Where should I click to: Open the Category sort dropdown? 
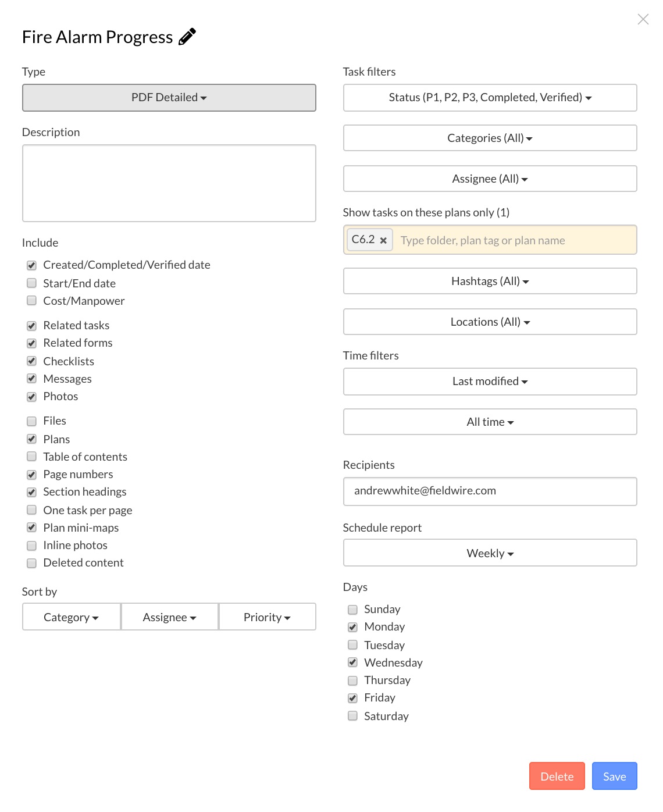click(x=71, y=617)
